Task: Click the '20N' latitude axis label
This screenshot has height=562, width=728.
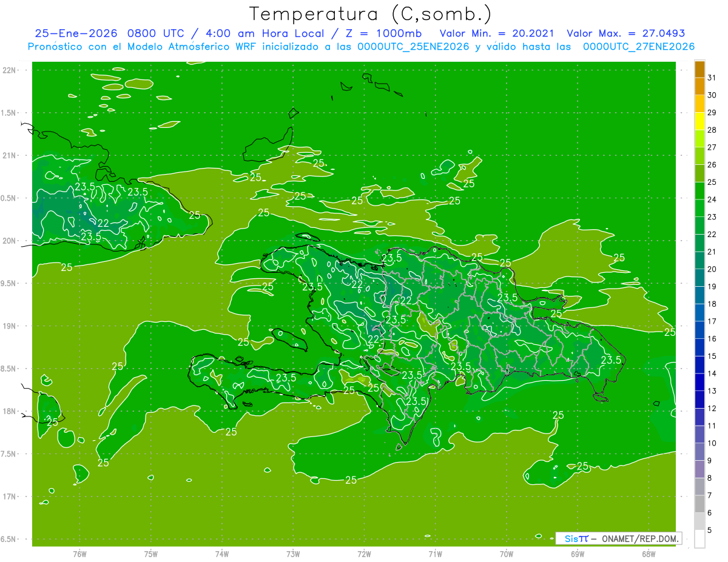Action: point(9,241)
